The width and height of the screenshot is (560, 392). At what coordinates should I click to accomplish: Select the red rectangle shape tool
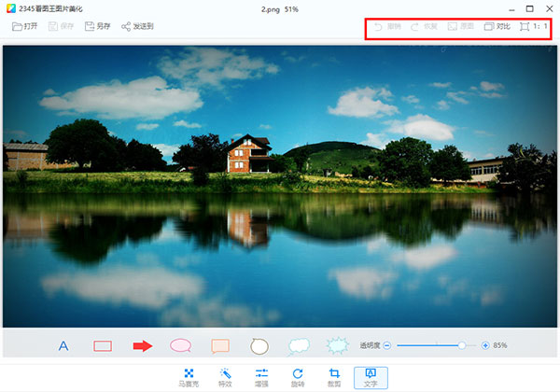(103, 345)
